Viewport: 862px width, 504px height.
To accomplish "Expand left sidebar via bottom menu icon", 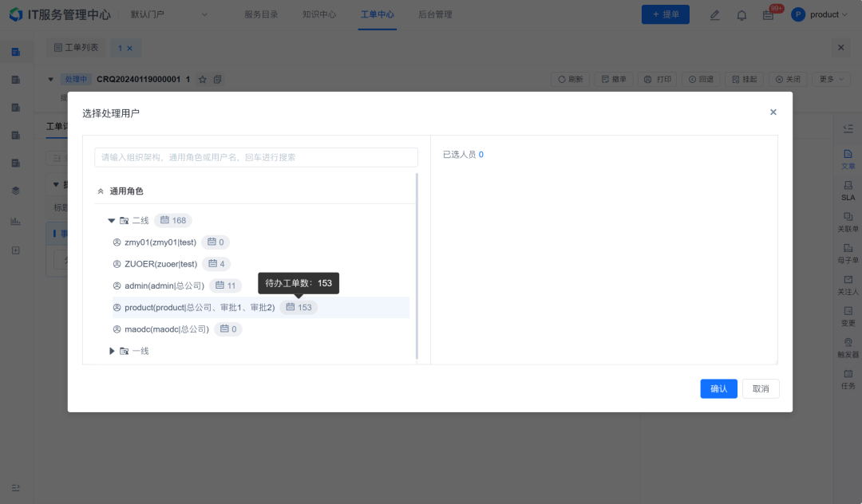I will [x=15, y=487].
